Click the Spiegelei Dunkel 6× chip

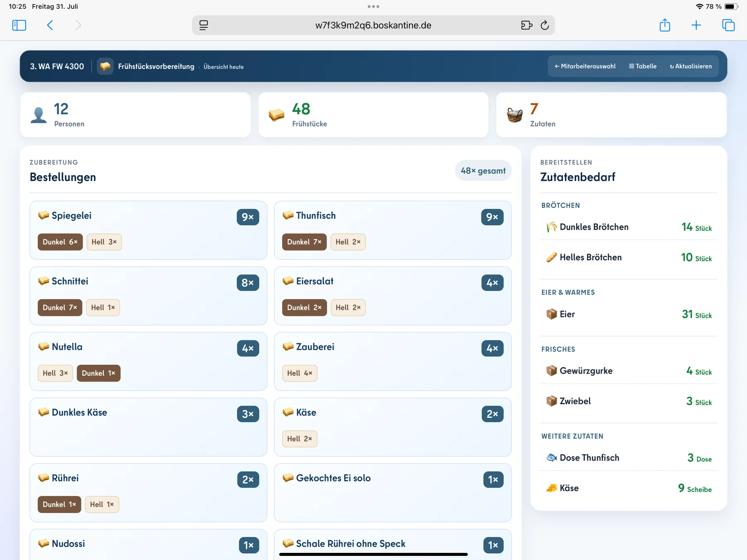point(60,242)
